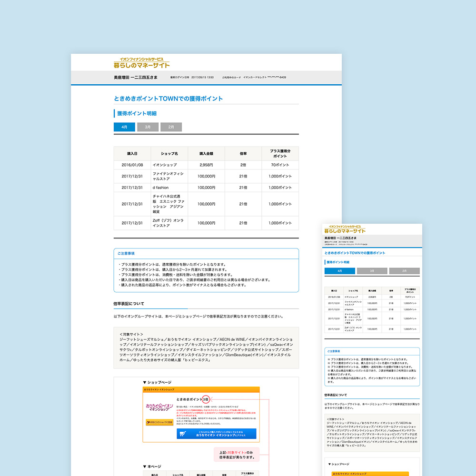Click the 暮らしのマネーサイト logo in desktop layout

[x=141, y=62]
